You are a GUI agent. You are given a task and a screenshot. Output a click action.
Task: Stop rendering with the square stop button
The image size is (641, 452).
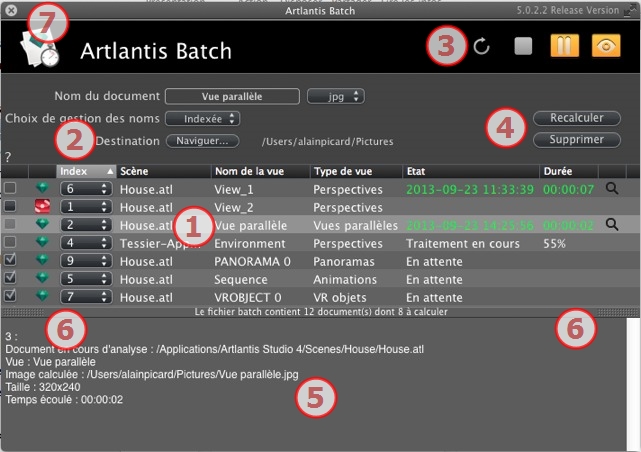pos(523,46)
